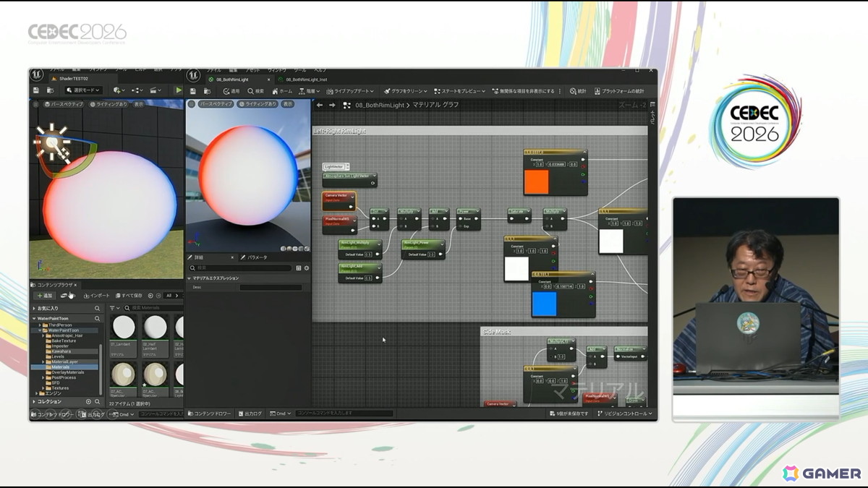Click the add collection plus icon
This screenshot has width=868, height=488.
point(88,401)
